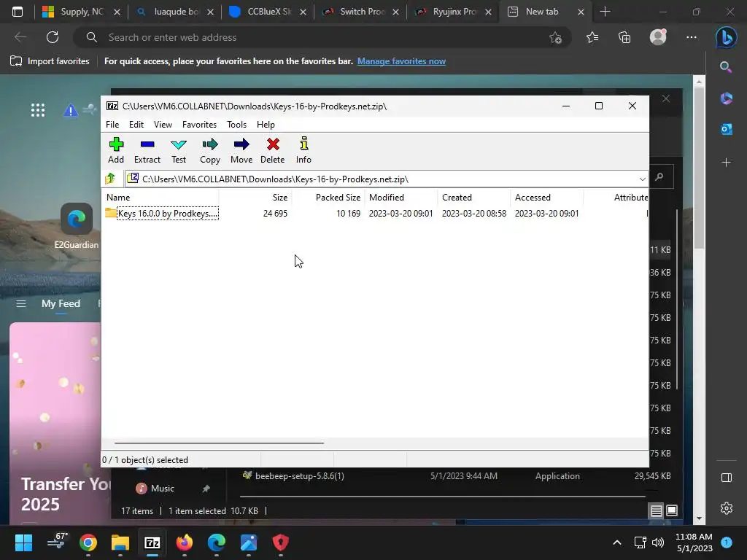Open the My Feed tab

coord(61,303)
